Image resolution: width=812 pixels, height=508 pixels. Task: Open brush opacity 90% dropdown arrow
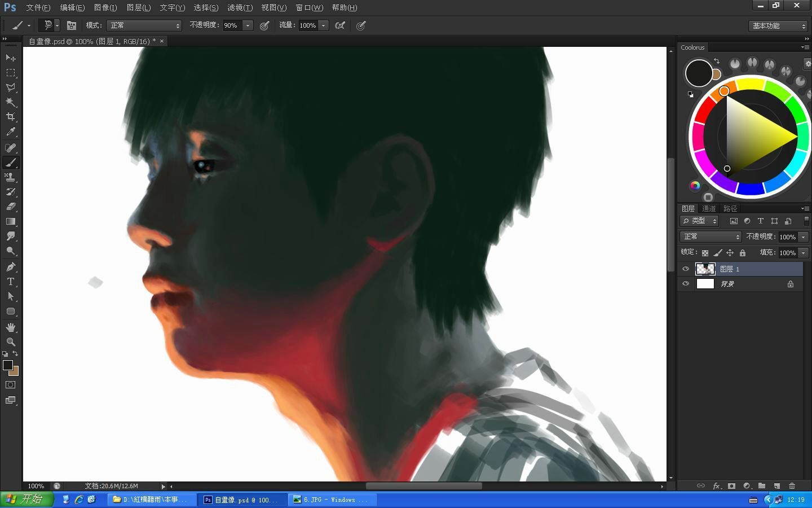click(x=248, y=25)
